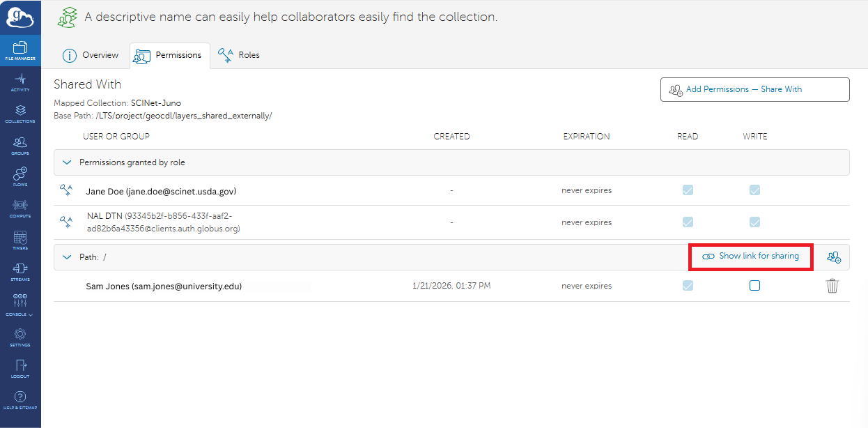Click Add Permissions — Share With
The width and height of the screenshot is (868, 428).
click(x=754, y=89)
